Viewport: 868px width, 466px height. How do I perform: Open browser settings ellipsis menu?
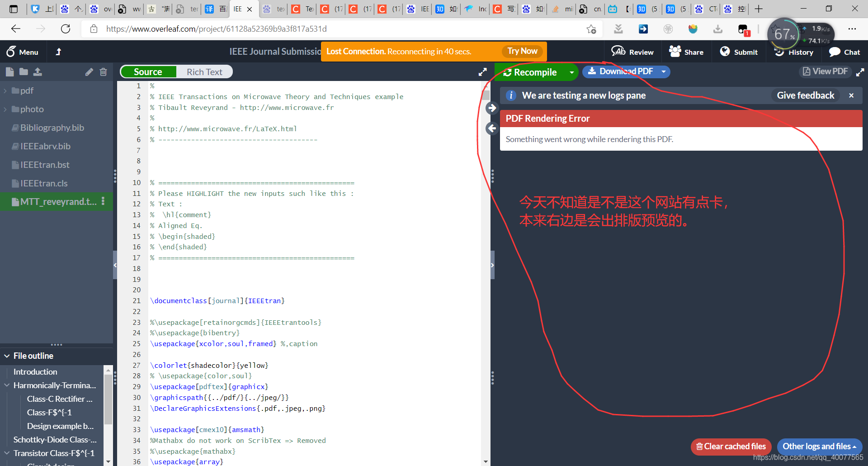[852, 29]
